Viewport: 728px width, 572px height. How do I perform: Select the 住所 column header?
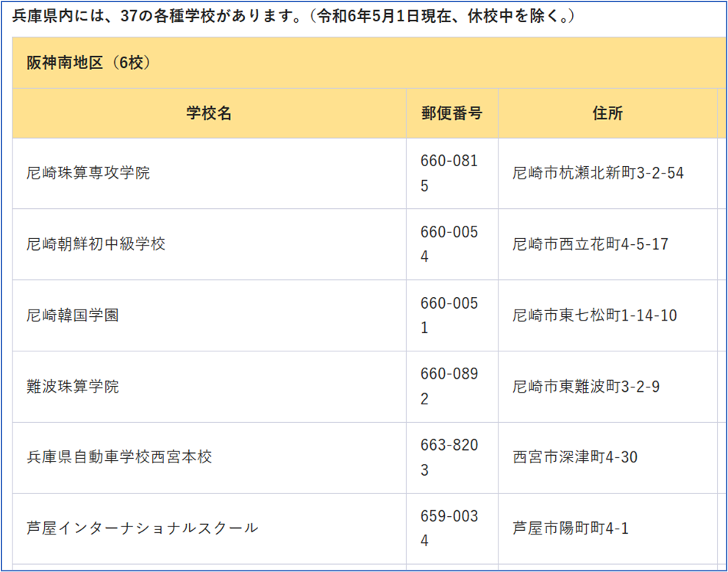coord(607,113)
